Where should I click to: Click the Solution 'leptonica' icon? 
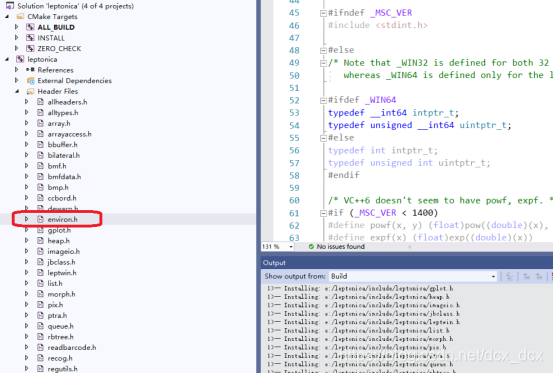pyautogui.click(x=10, y=6)
